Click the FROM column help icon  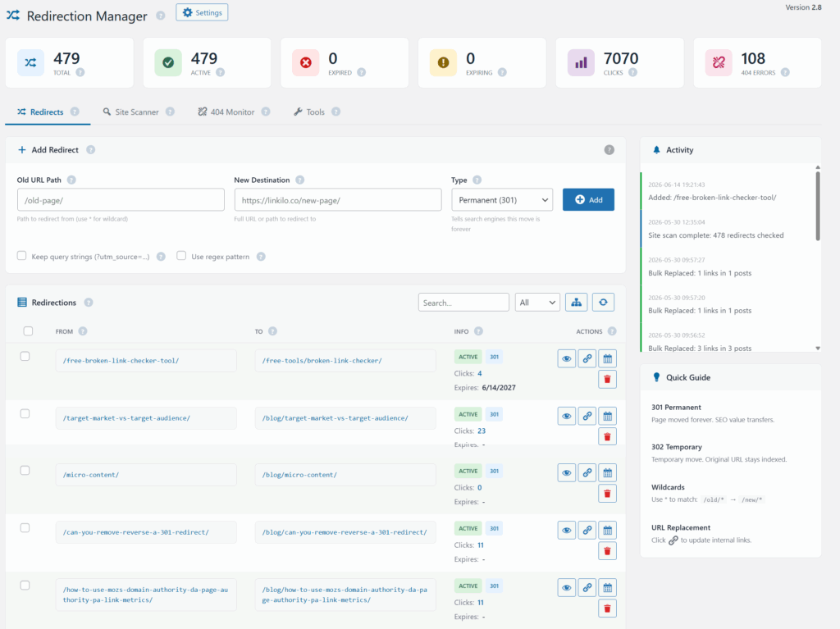click(x=83, y=331)
